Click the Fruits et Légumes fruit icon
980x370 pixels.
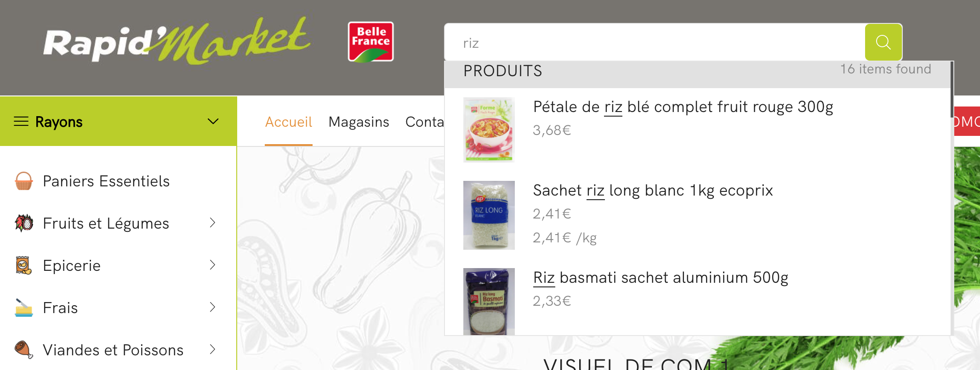23,223
